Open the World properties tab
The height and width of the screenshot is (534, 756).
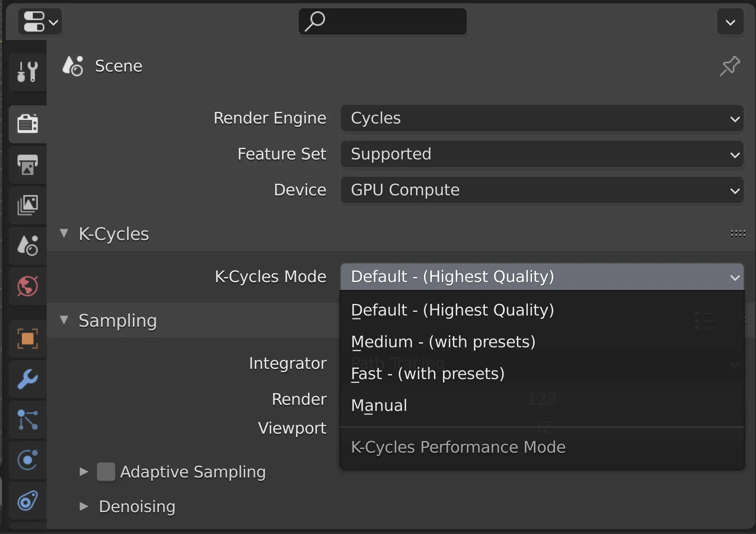click(x=28, y=286)
